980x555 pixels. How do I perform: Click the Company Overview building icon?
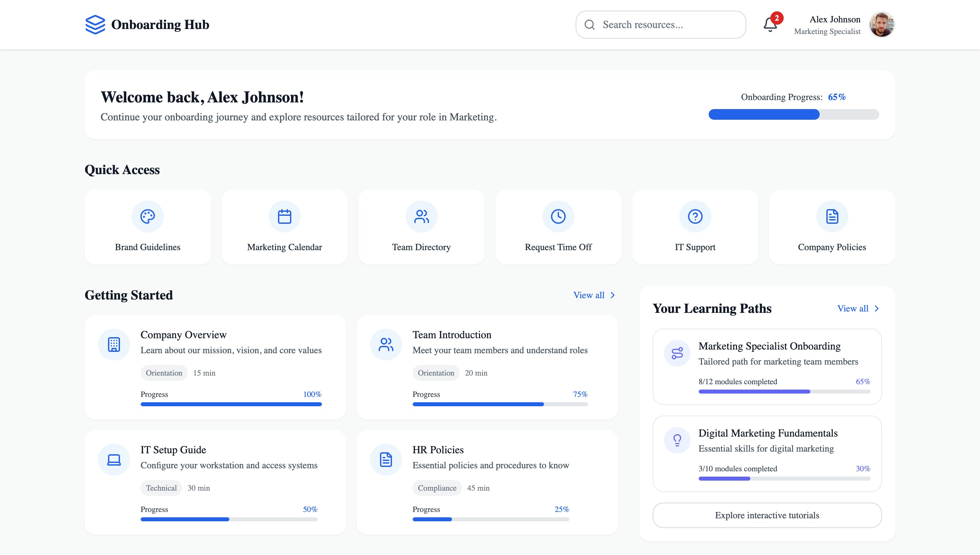pos(114,345)
